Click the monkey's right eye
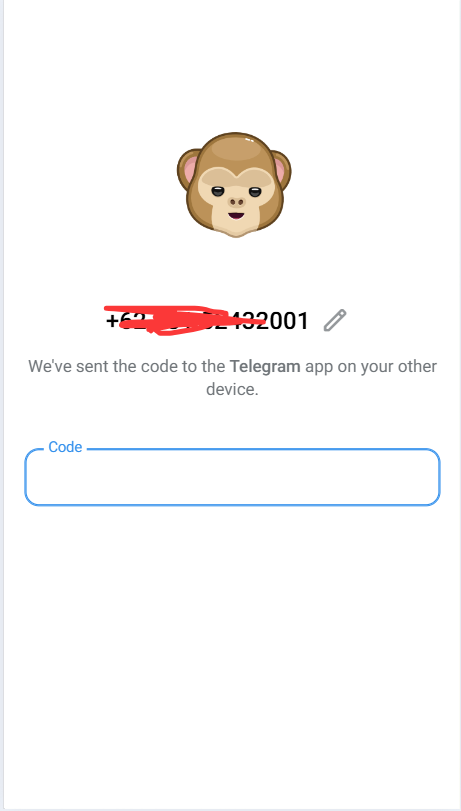 point(255,191)
